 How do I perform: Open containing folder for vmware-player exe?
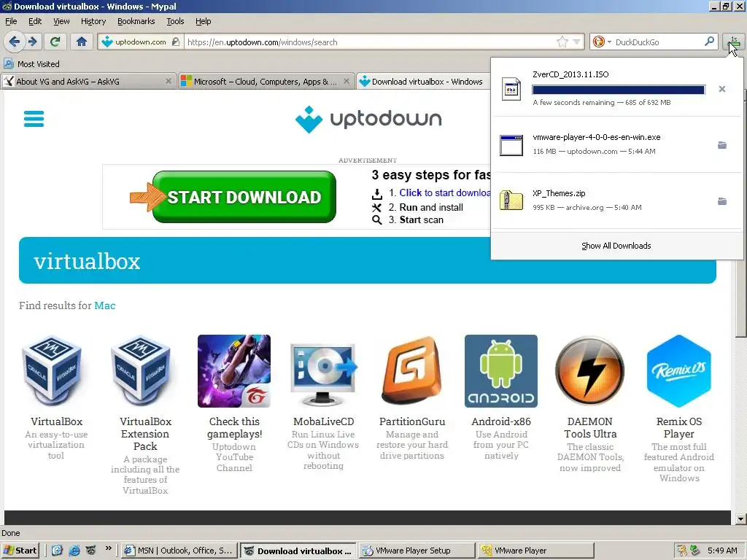tap(722, 145)
